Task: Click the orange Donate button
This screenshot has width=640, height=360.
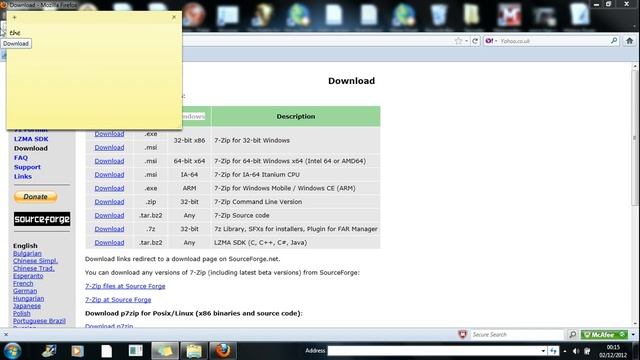Action: tap(36, 197)
